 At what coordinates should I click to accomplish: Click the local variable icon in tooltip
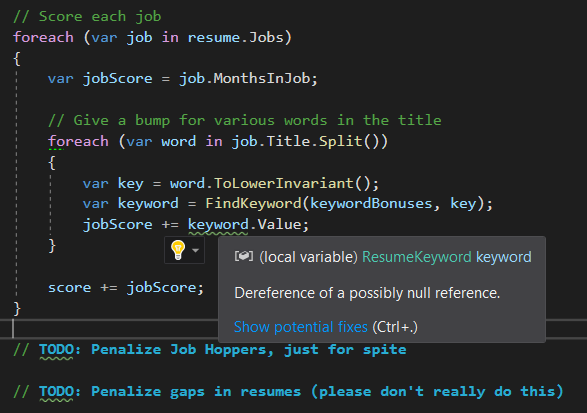point(244,256)
